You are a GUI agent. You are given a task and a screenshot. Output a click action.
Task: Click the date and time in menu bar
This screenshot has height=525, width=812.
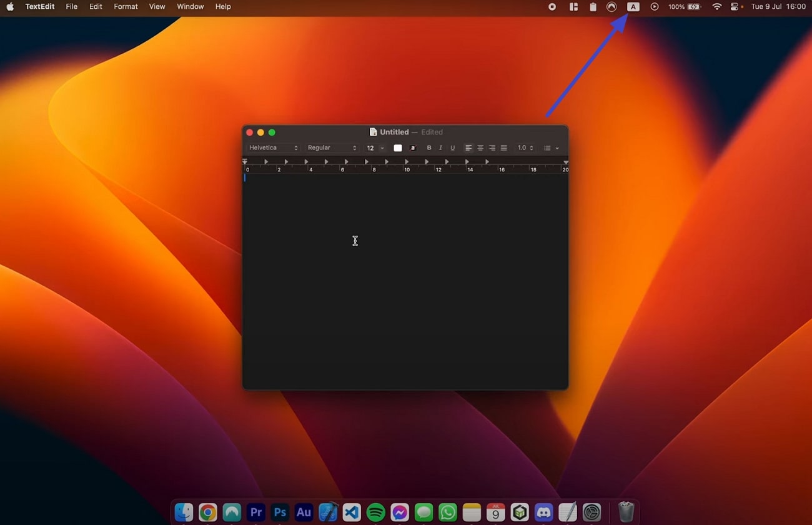coord(778,6)
